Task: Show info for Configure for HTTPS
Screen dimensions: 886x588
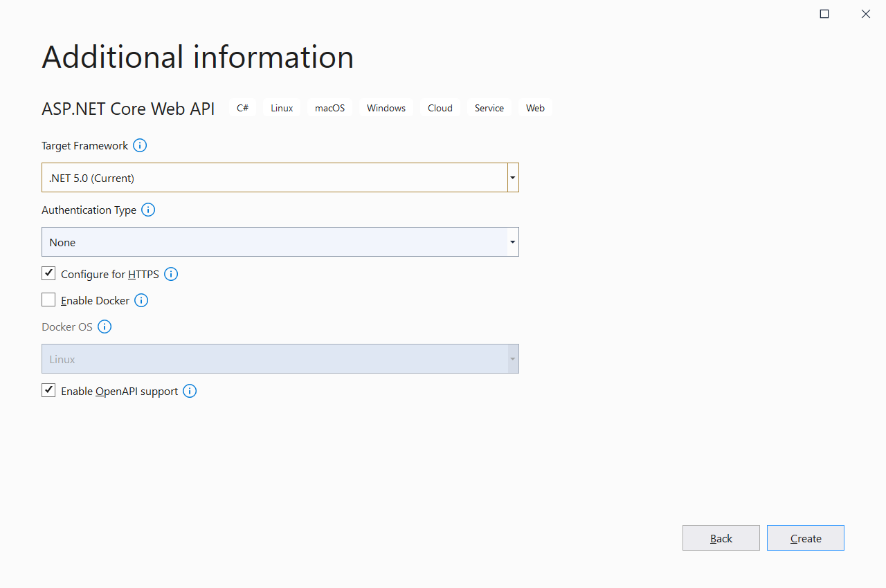Action: 171,274
